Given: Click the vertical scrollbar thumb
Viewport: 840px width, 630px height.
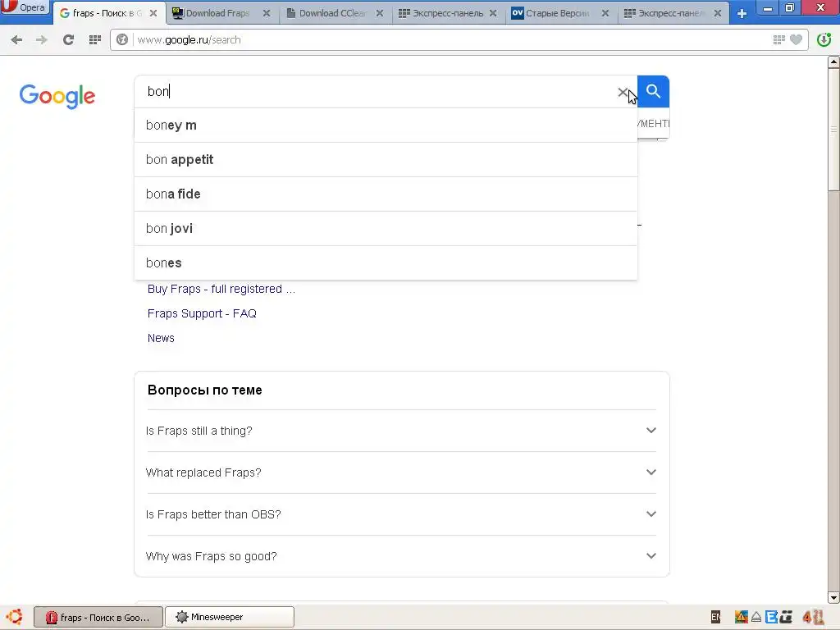Looking at the screenshot, I should pos(833,129).
